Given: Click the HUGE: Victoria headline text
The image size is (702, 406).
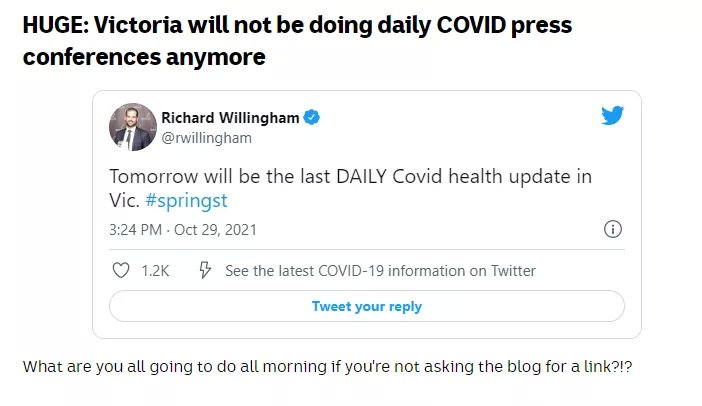Looking at the screenshot, I should 297,41.
